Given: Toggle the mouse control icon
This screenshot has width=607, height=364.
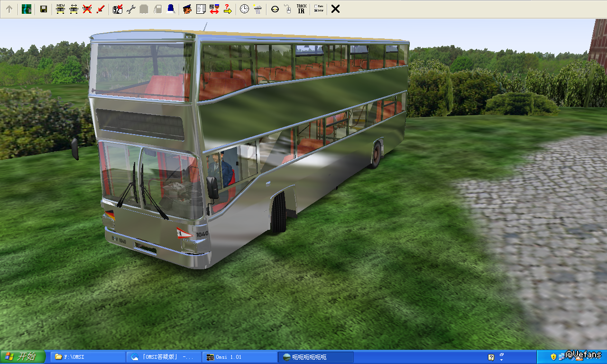Looking at the screenshot, I should click(287, 9).
